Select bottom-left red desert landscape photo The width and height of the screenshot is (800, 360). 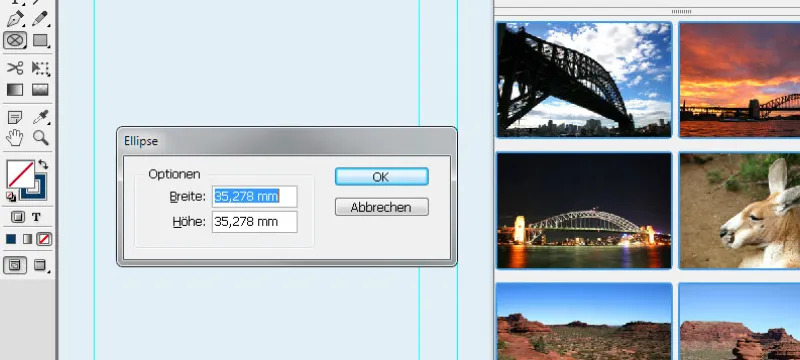[584, 321]
